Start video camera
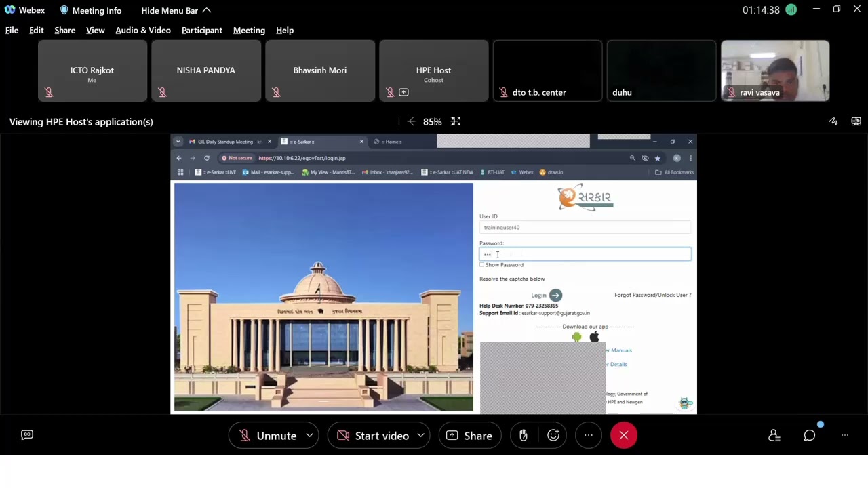Screen dimensions: 868x488 tap(373, 435)
